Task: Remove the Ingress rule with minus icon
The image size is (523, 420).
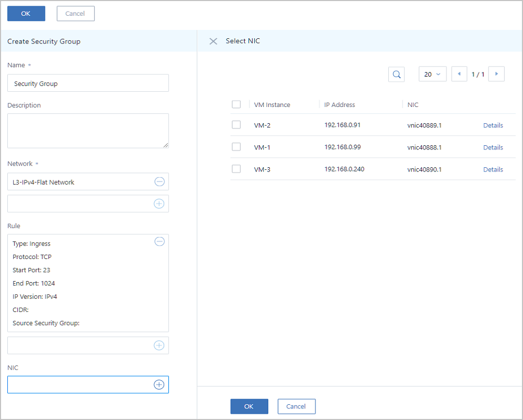Action: [x=159, y=241]
